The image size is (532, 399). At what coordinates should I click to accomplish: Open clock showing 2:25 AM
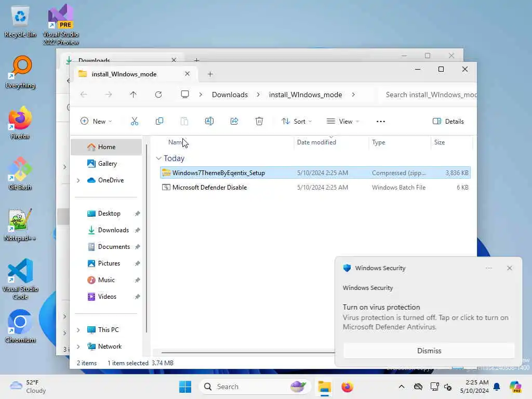click(x=474, y=387)
